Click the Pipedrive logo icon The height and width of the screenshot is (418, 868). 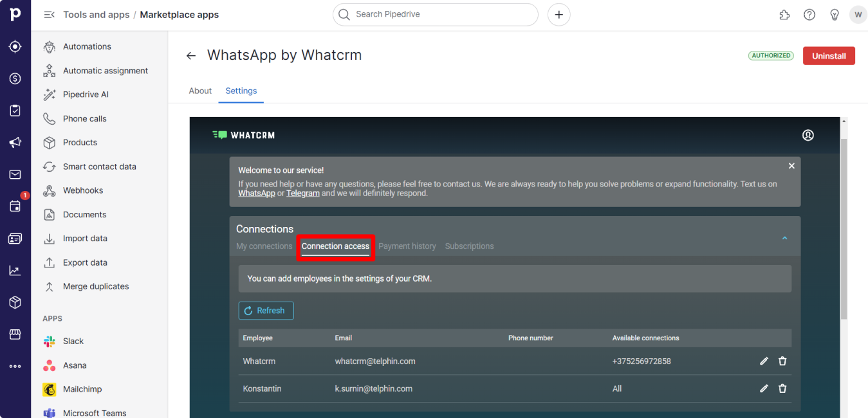(x=15, y=15)
